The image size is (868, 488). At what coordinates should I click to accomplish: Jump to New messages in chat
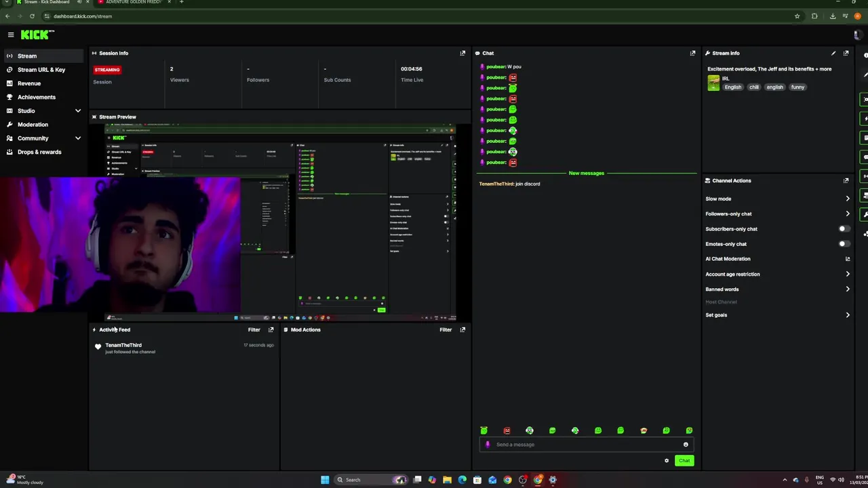[586, 174]
